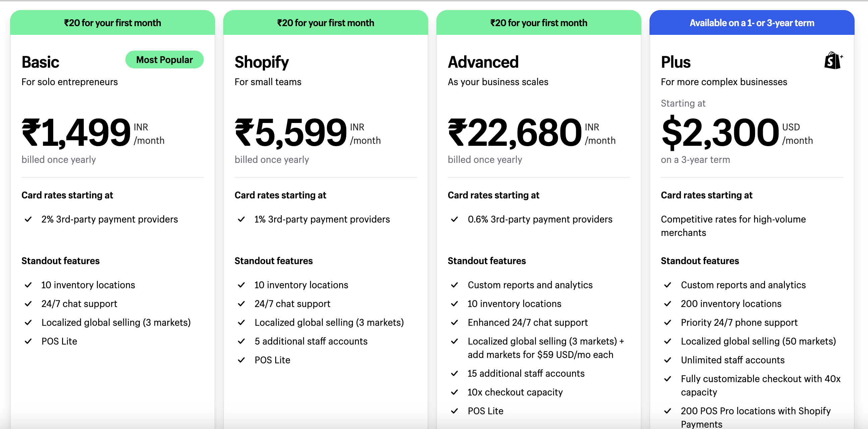The image size is (868, 429).
Task: Select the checkmark beside 10x checkout capacity
Action: click(x=454, y=392)
